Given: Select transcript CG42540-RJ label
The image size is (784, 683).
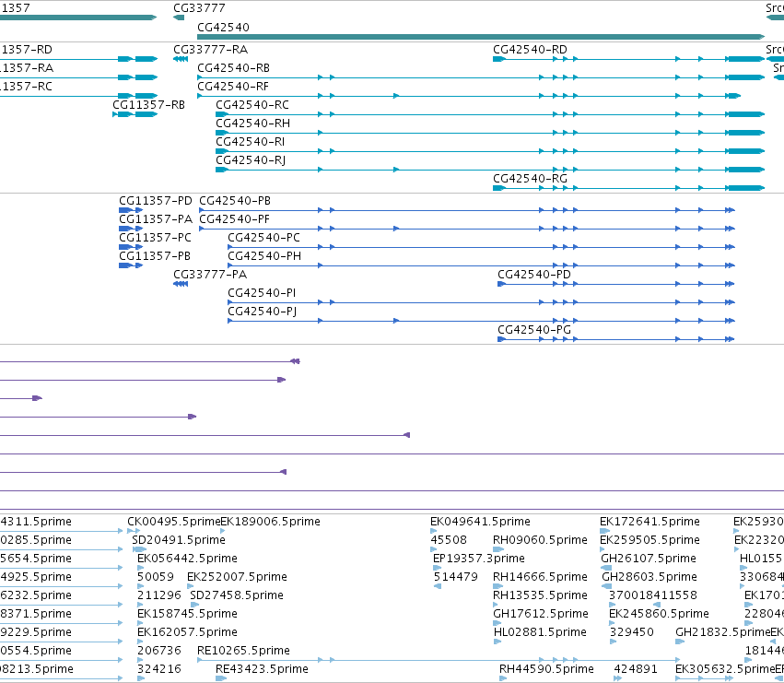Looking at the screenshot, I should pos(251,160).
